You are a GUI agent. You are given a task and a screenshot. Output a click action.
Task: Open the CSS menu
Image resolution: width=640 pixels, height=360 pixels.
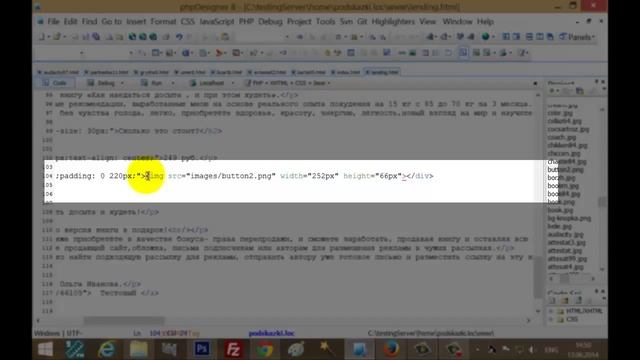(x=187, y=22)
